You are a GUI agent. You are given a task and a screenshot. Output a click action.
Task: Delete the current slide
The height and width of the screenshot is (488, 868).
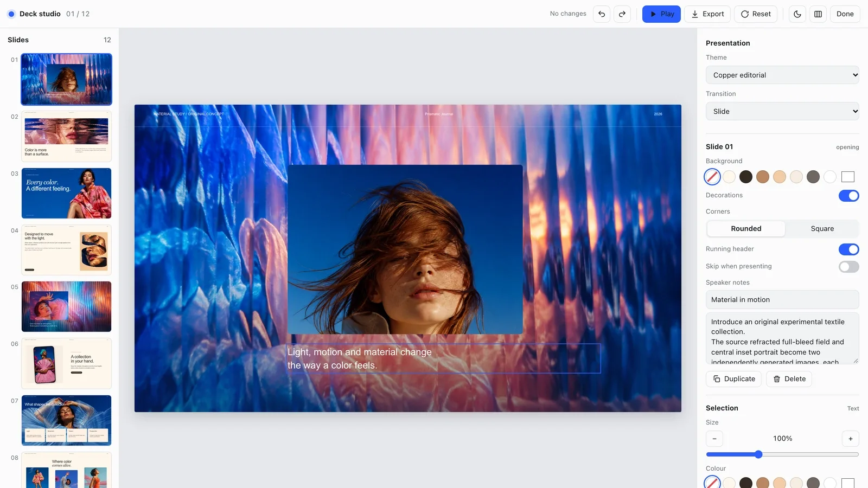[x=789, y=379]
